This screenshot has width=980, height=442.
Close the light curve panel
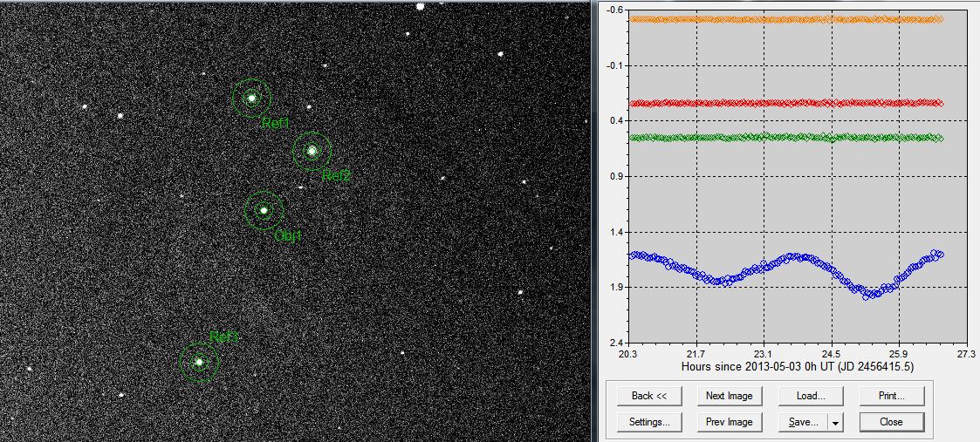(891, 422)
